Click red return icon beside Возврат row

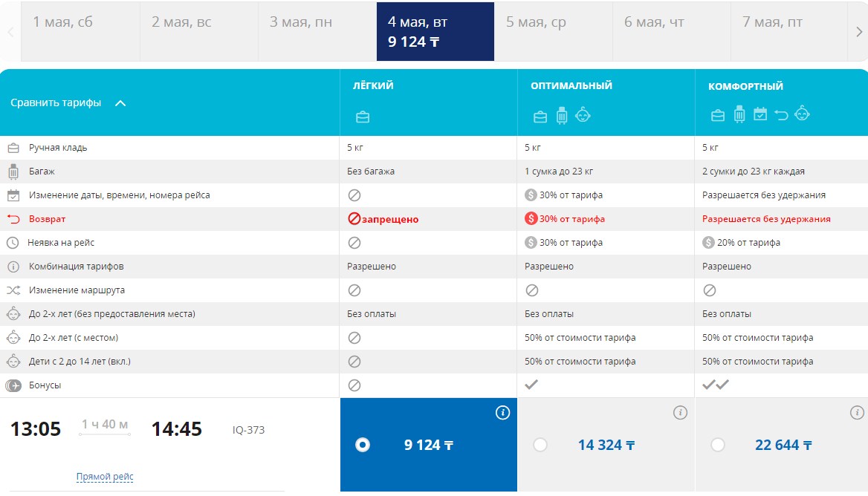13,219
